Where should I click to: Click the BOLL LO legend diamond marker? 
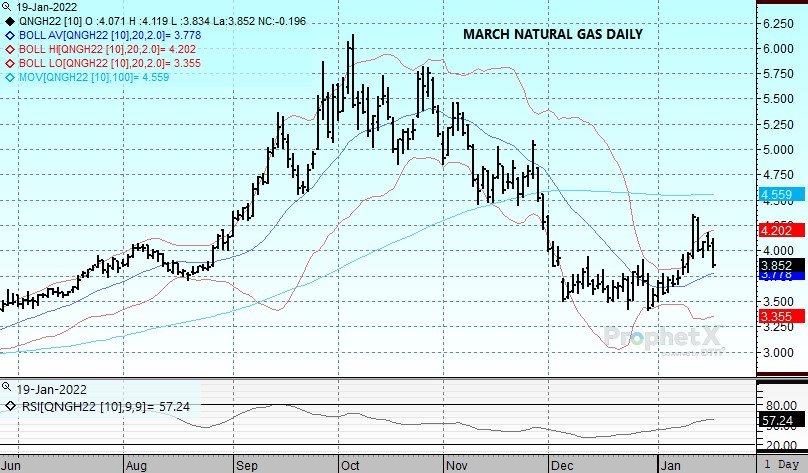coord(10,62)
